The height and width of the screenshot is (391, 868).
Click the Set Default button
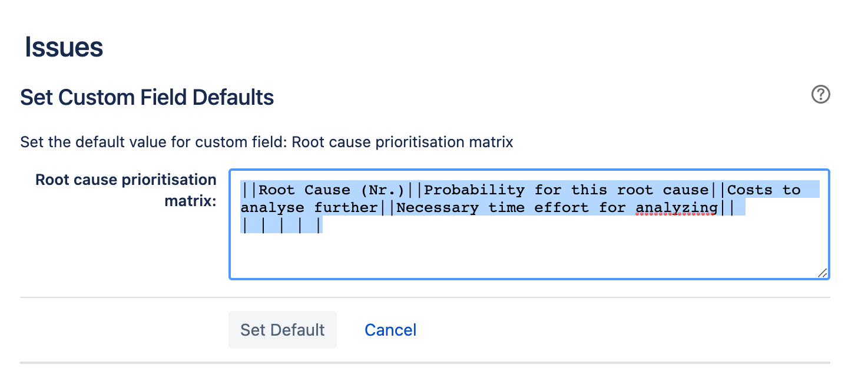[x=282, y=330]
